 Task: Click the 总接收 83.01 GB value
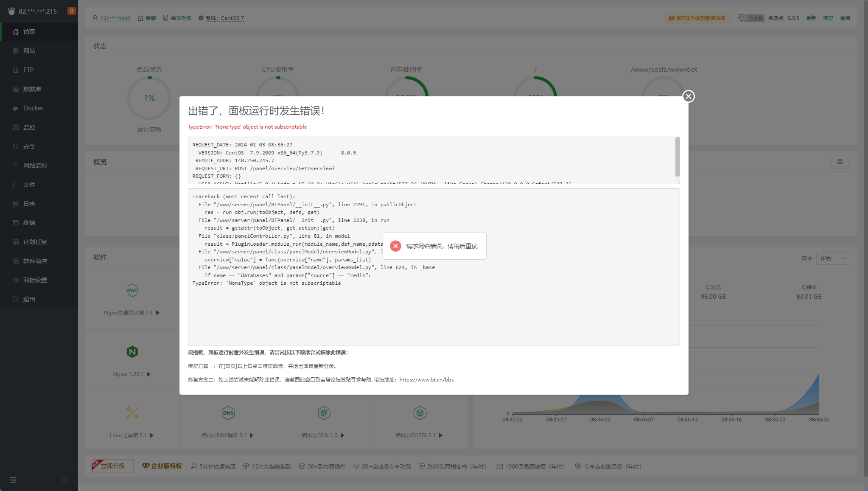(x=809, y=297)
